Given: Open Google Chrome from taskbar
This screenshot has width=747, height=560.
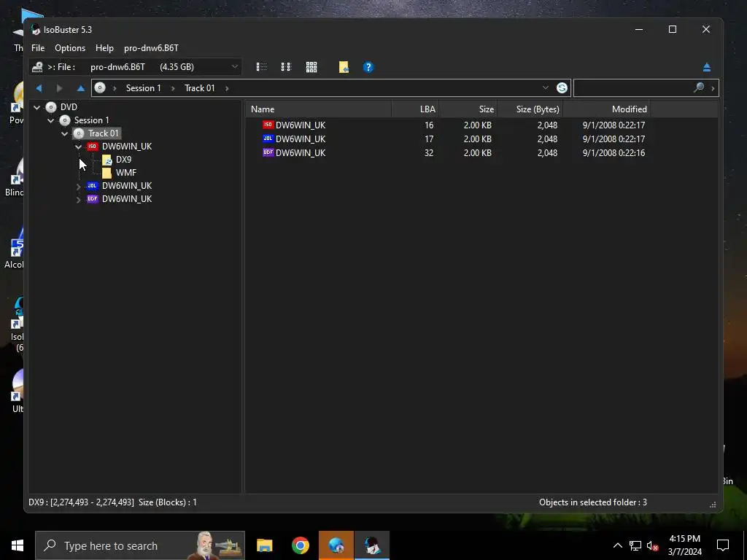Looking at the screenshot, I should coord(300,545).
